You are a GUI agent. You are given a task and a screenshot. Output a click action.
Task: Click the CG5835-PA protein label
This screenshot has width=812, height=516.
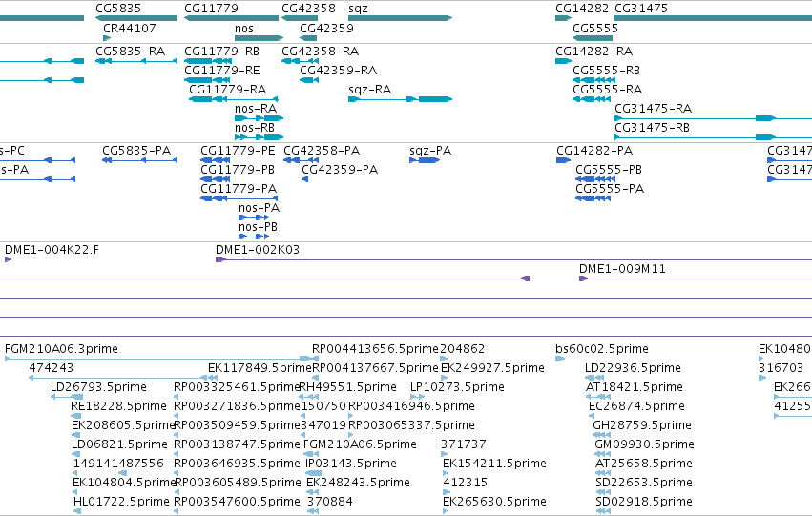tap(136, 151)
